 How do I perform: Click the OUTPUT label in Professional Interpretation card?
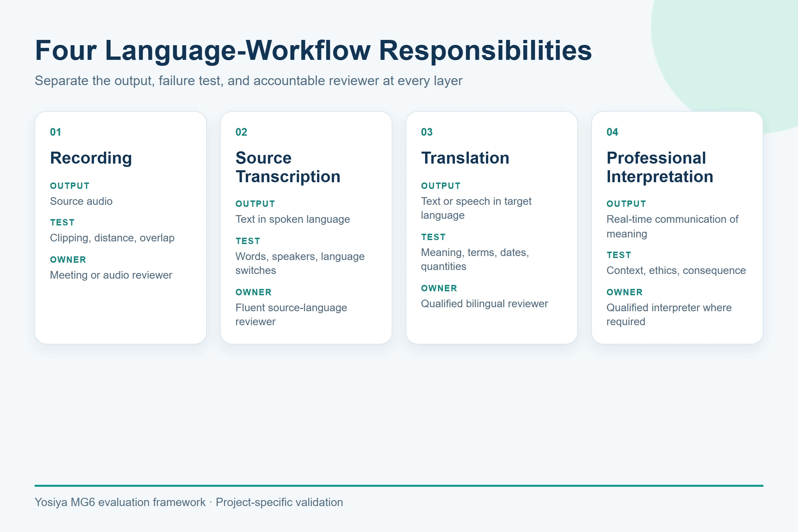coord(626,204)
